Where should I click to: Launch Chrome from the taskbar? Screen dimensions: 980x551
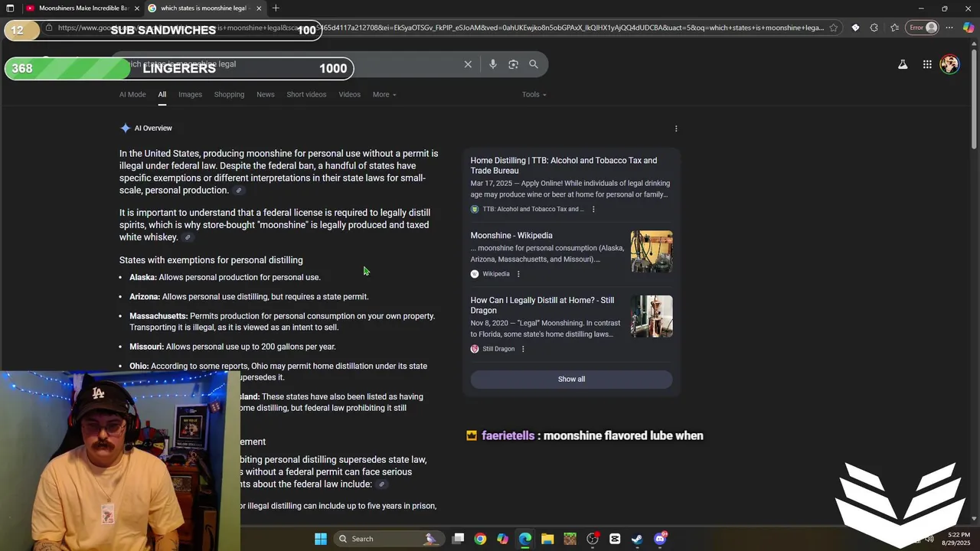coord(480,539)
